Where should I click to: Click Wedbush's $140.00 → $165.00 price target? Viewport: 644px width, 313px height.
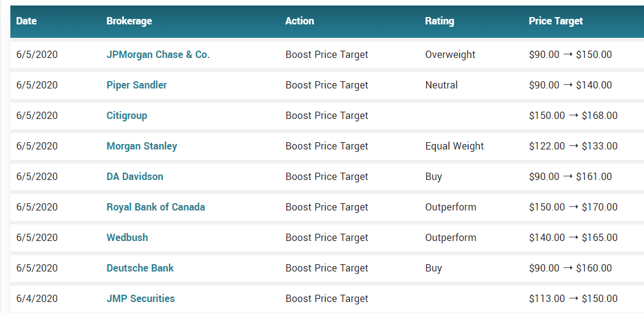[x=573, y=237]
